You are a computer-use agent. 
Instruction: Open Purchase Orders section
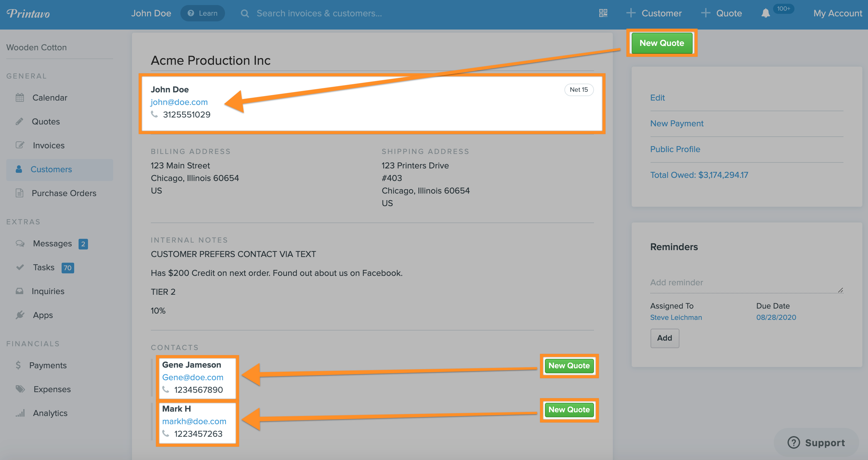(64, 194)
